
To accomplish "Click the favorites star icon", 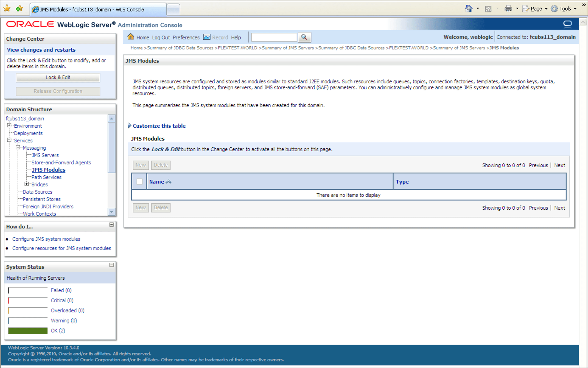I will pyautogui.click(x=7, y=8).
